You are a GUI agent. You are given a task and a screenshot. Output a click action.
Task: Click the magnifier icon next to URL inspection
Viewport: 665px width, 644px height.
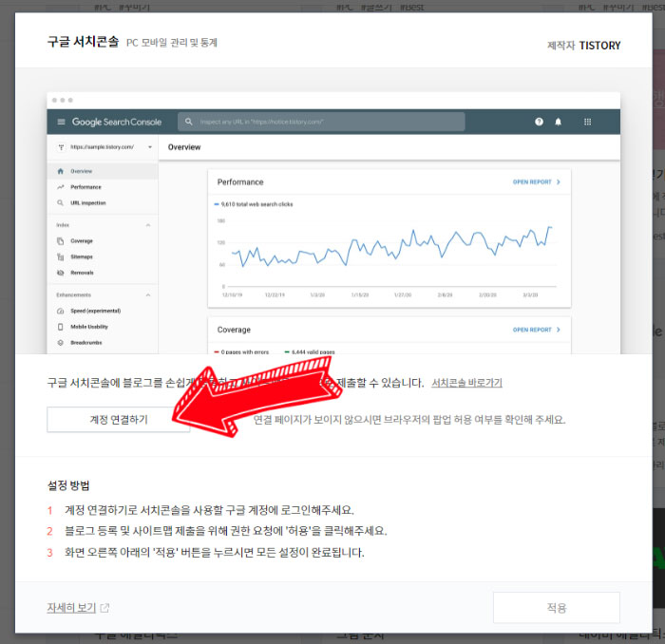click(x=60, y=203)
